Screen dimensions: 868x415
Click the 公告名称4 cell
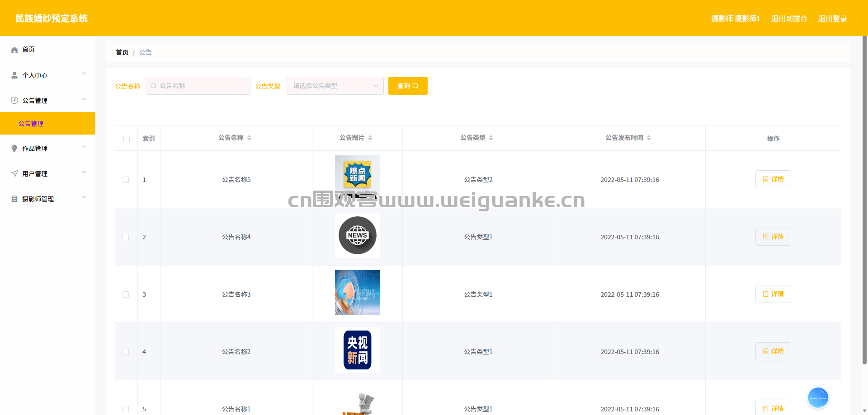[236, 237]
